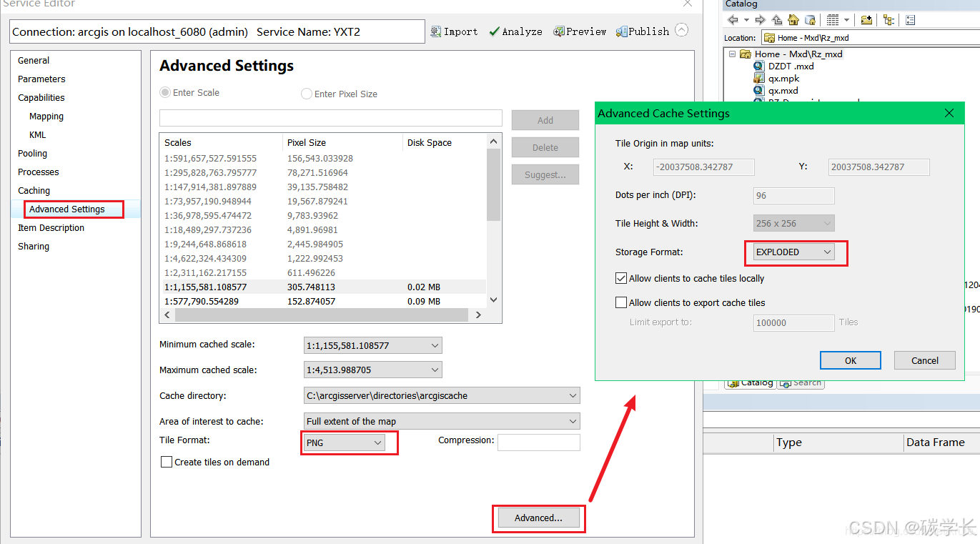The image size is (980, 544).
Task: Click the Import icon in Service Editor
Action: pos(436,31)
